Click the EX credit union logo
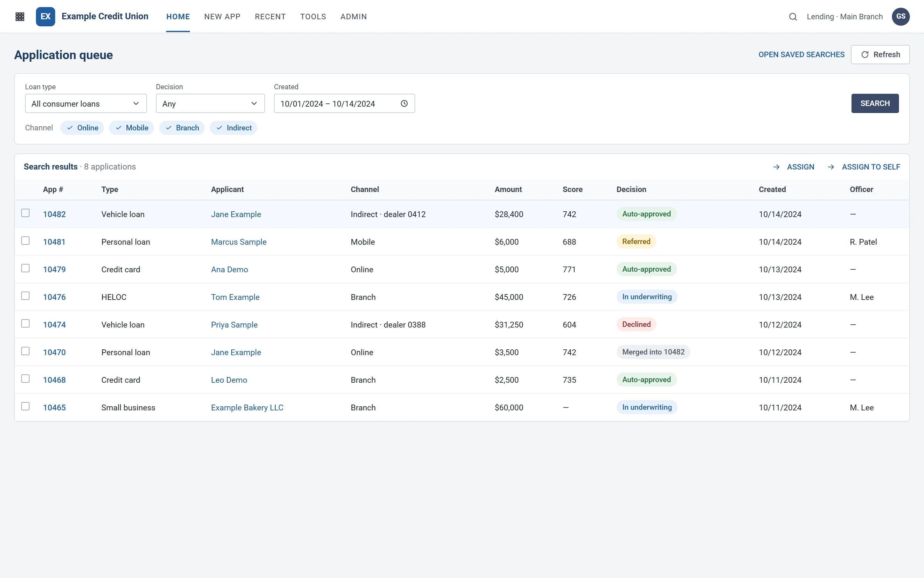Screen dimensions: 924x578 tap(46, 16)
